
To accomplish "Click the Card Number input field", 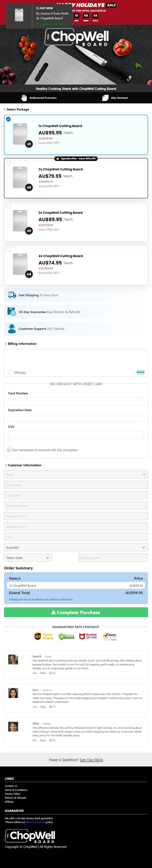I will pyautogui.click(x=76, y=401).
